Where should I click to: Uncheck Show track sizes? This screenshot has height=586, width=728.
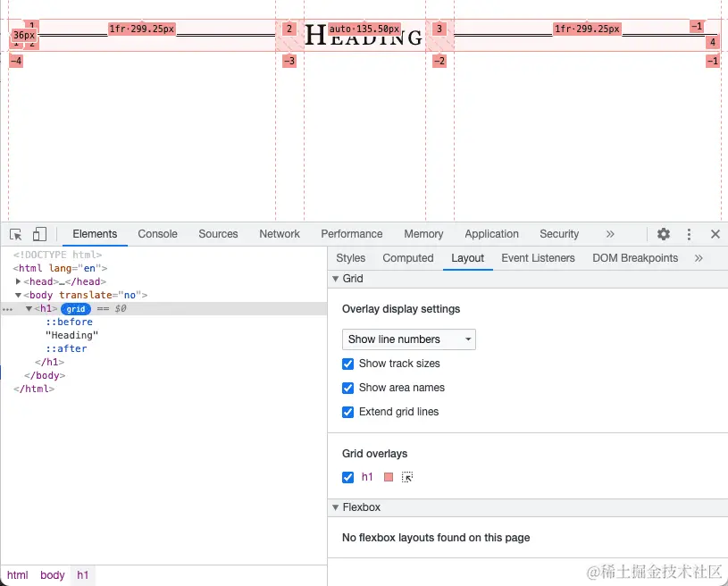coord(347,364)
